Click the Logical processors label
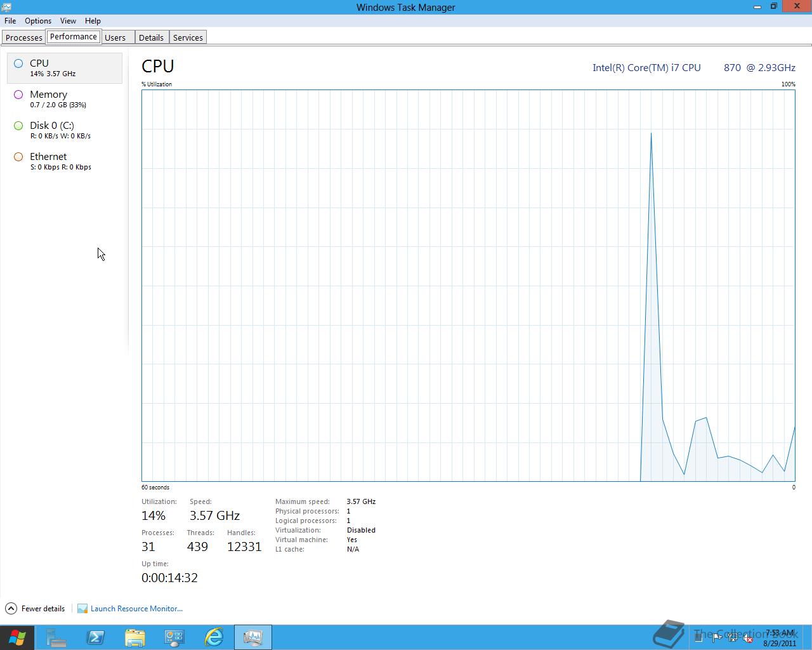The image size is (812, 650). point(306,521)
